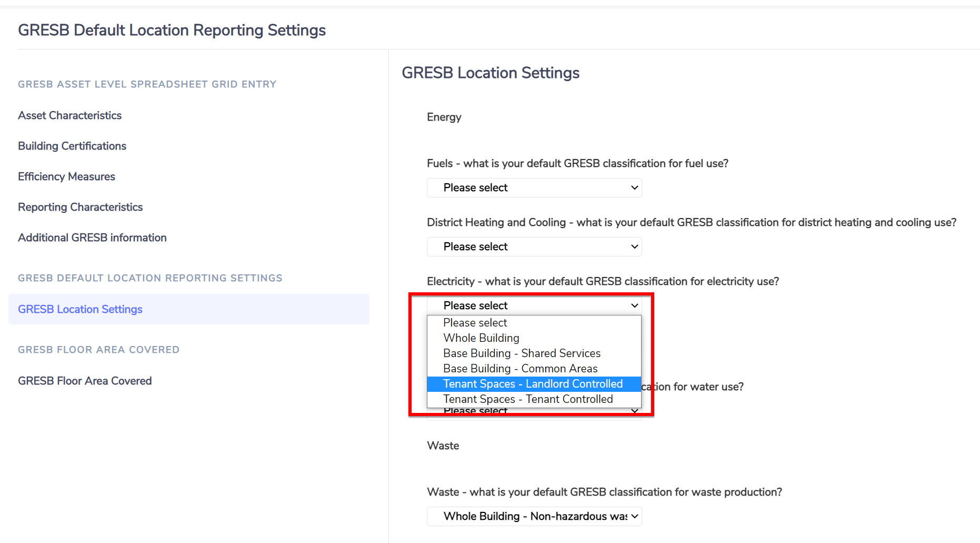Choose Base Building - Common Areas
Image resolution: width=980 pixels, height=543 pixels.
tap(534, 369)
